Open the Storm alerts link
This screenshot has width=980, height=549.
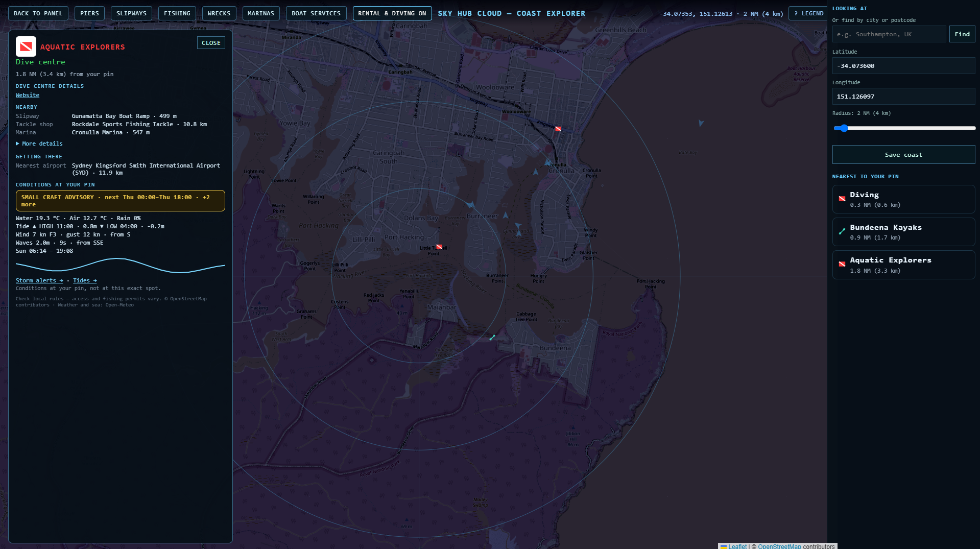pyautogui.click(x=39, y=281)
